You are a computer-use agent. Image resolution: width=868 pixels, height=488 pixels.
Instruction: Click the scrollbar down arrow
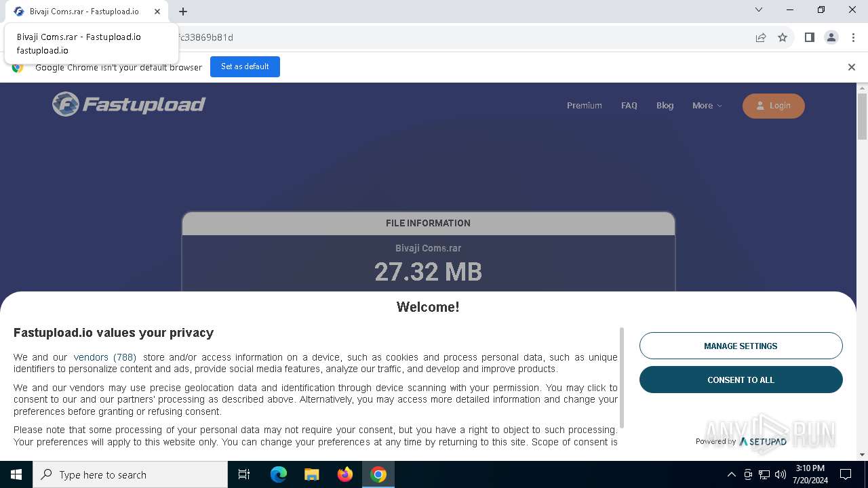[x=862, y=455]
